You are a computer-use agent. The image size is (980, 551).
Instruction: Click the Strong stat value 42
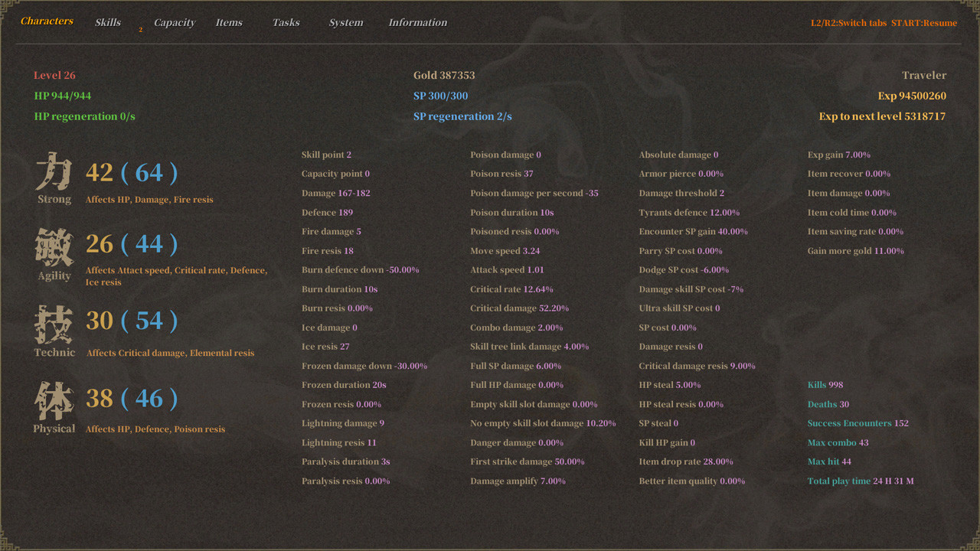click(x=99, y=172)
